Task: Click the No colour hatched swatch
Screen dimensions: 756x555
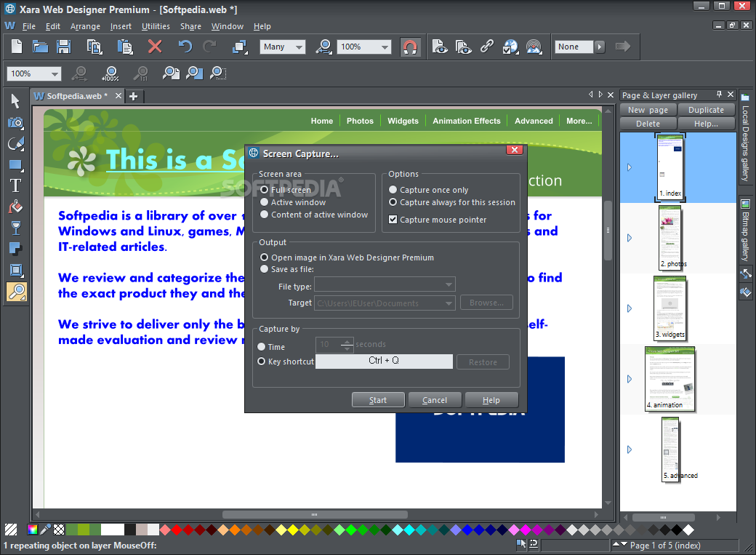Action: [11, 530]
